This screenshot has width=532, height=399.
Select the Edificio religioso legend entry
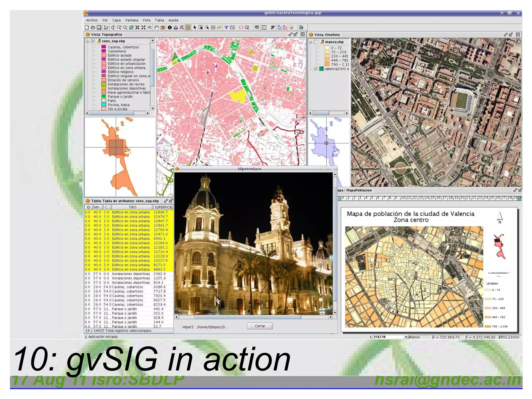point(121,72)
